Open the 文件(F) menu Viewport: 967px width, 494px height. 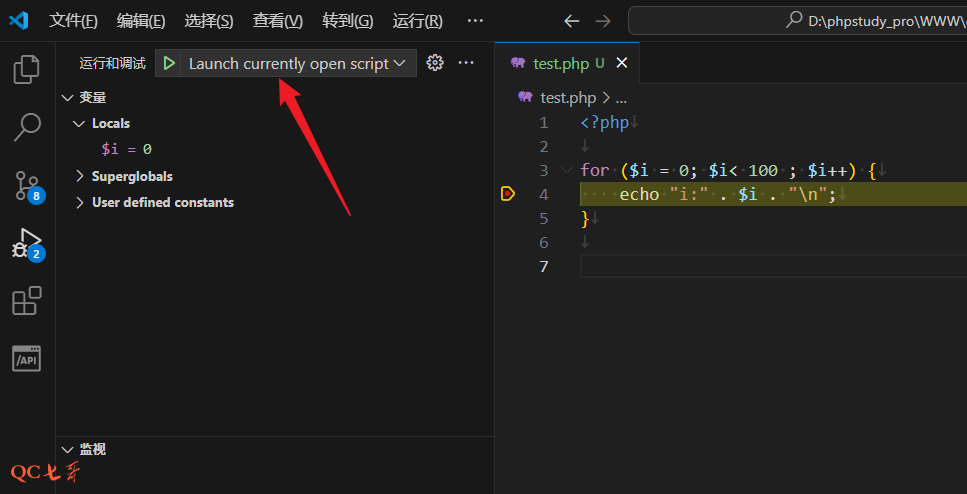(73, 21)
